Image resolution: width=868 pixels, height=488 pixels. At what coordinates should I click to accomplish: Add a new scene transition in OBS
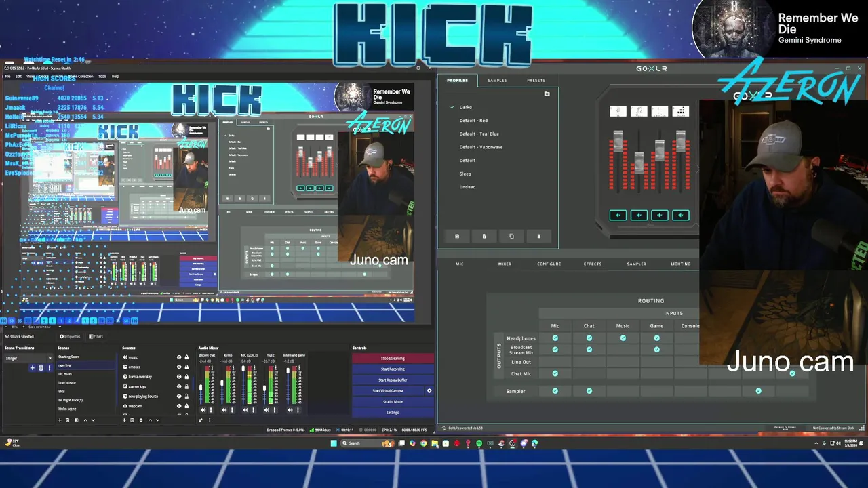tap(32, 368)
